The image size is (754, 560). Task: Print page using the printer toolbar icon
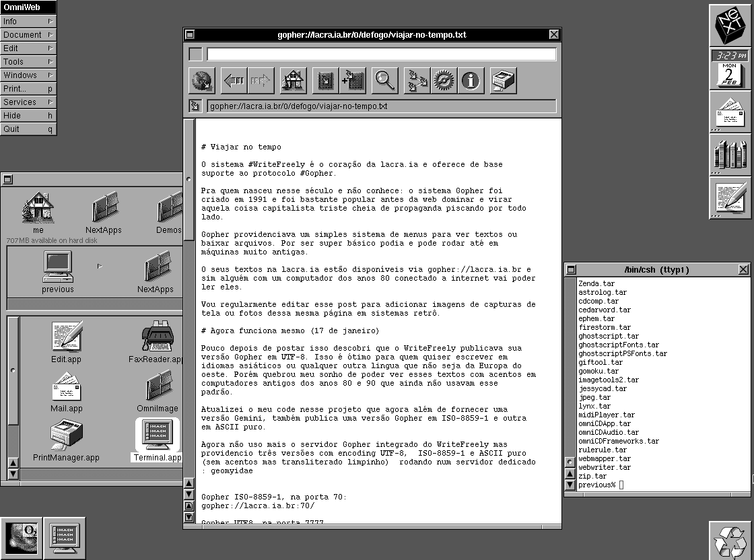(x=503, y=80)
